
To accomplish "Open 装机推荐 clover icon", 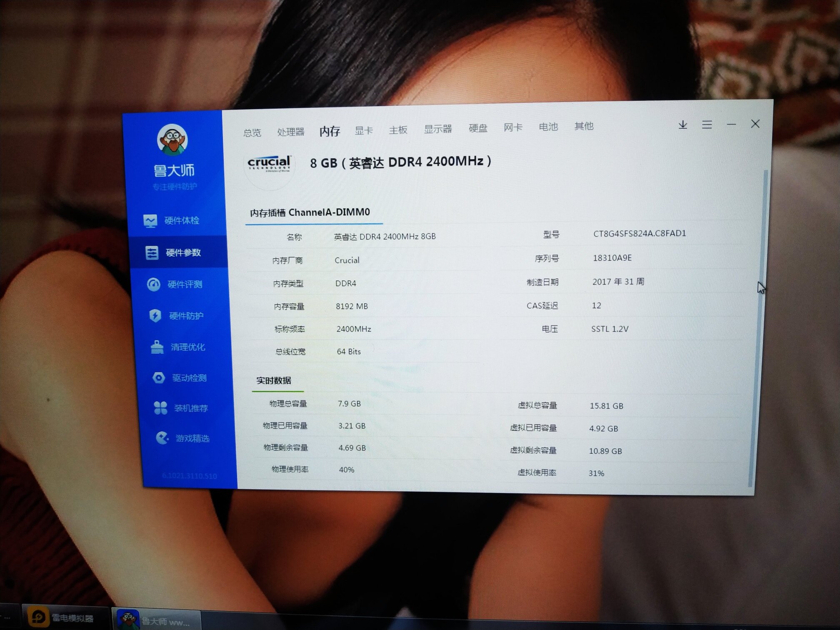I will point(160,408).
